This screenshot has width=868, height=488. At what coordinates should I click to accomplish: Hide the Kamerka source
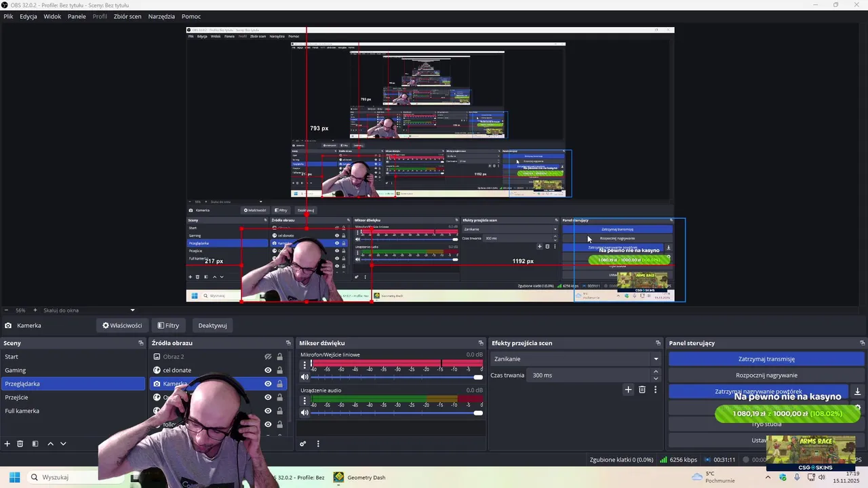coord(268,384)
